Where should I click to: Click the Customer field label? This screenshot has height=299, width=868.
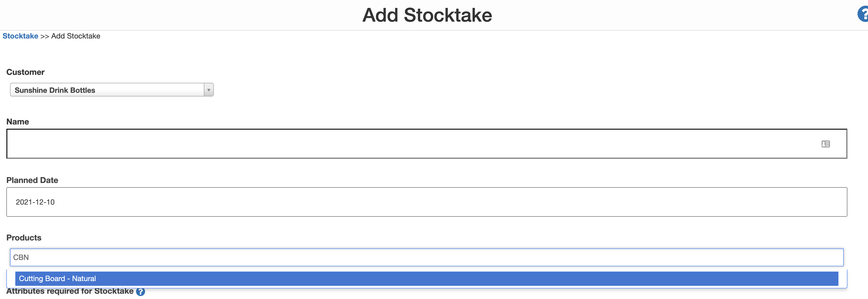pos(25,72)
